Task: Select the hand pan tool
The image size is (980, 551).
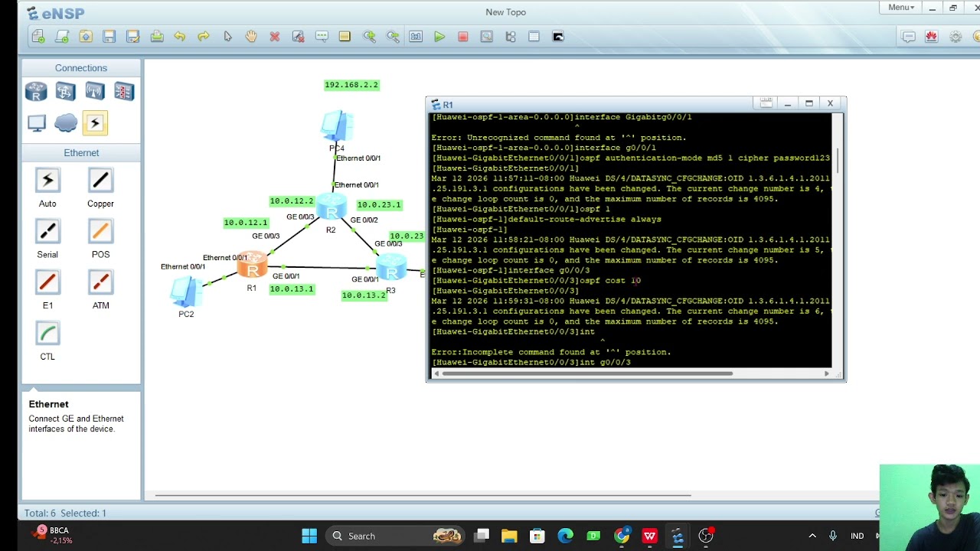Action: [250, 36]
